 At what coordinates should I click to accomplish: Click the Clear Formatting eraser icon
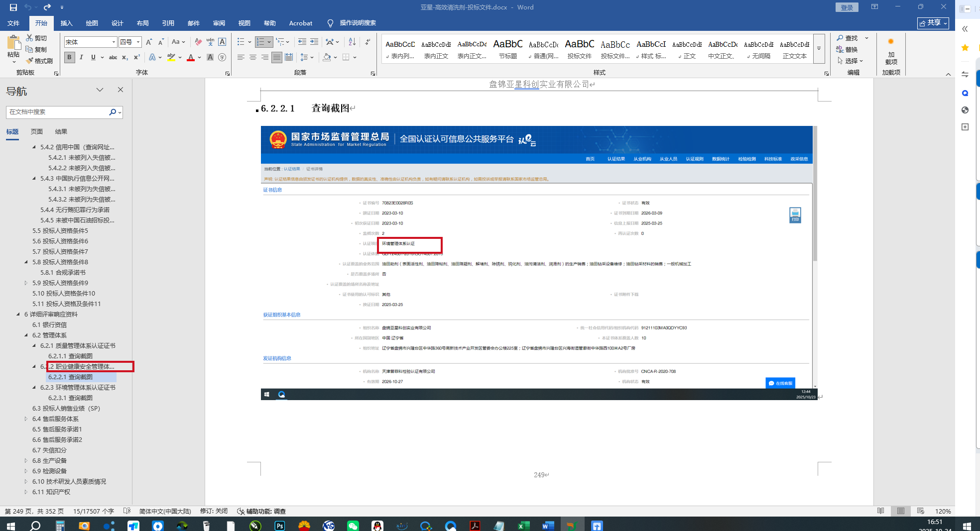[x=198, y=42]
